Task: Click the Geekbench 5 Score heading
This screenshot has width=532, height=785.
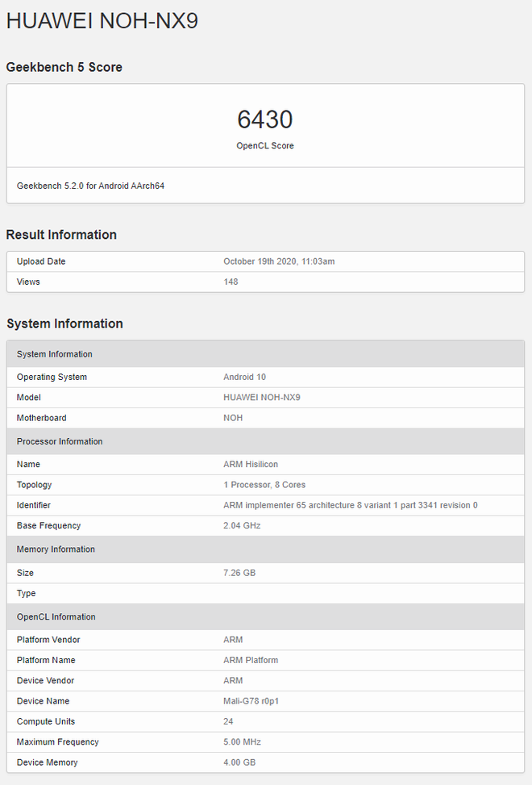Action: [x=64, y=67]
